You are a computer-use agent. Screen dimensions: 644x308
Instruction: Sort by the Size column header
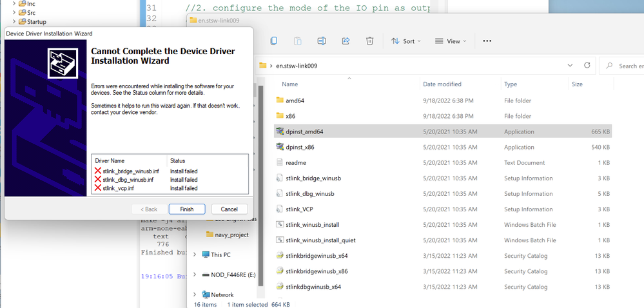(x=577, y=84)
